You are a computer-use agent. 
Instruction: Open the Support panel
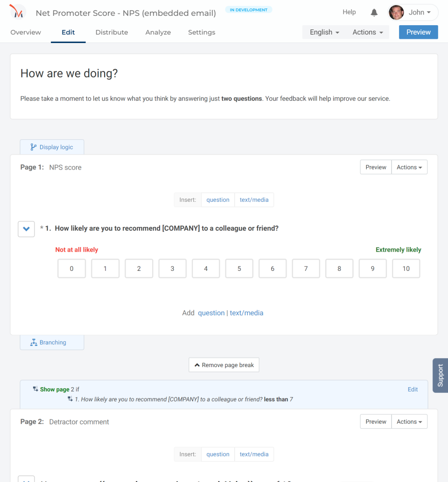440,375
